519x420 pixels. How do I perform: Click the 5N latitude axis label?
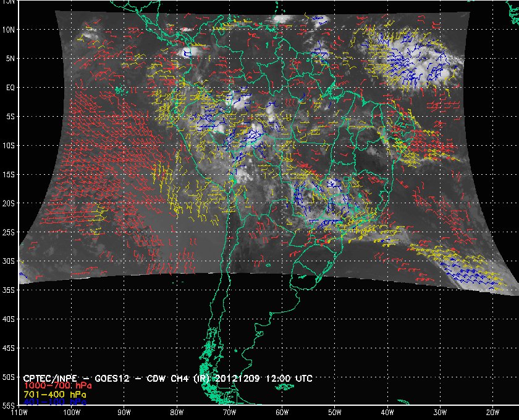coord(10,58)
